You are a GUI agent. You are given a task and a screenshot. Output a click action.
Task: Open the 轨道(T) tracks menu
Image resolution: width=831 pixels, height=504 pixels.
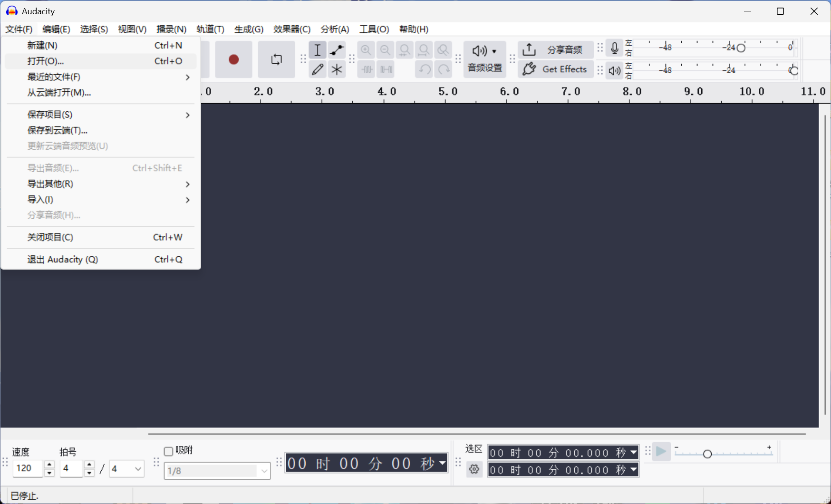[x=211, y=29]
